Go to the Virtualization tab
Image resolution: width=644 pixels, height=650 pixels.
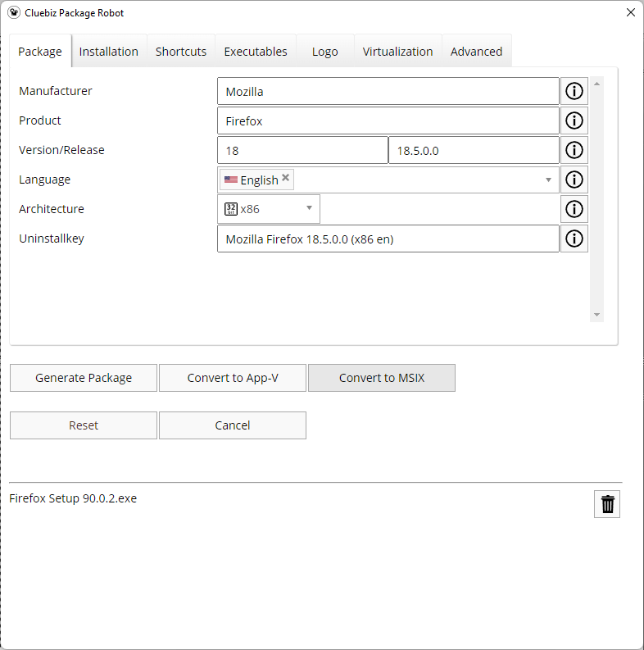(397, 51)
